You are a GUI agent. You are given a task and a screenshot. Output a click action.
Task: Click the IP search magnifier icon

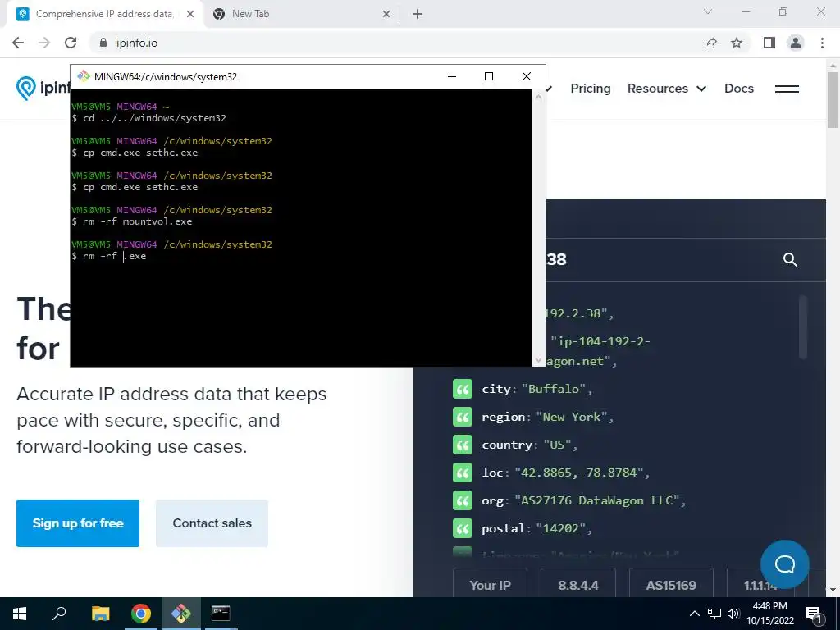click(x=790, y=260)
